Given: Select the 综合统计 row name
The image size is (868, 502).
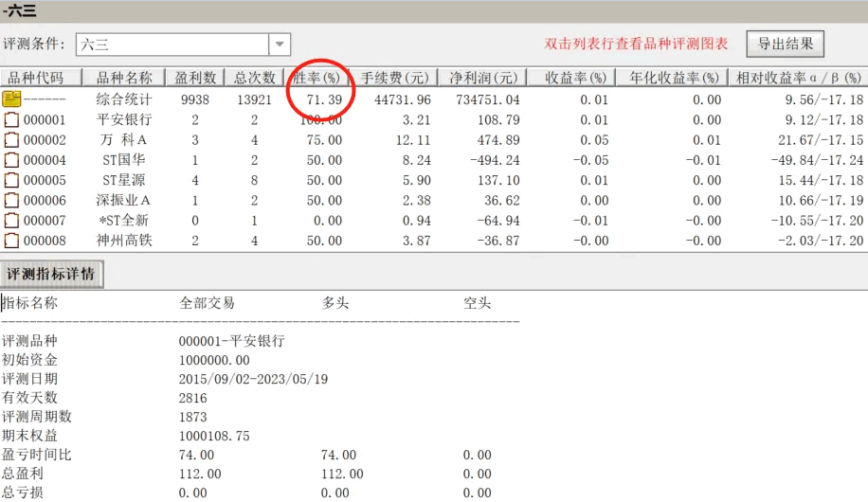Looking at the screenshot, I should [124, 99].
